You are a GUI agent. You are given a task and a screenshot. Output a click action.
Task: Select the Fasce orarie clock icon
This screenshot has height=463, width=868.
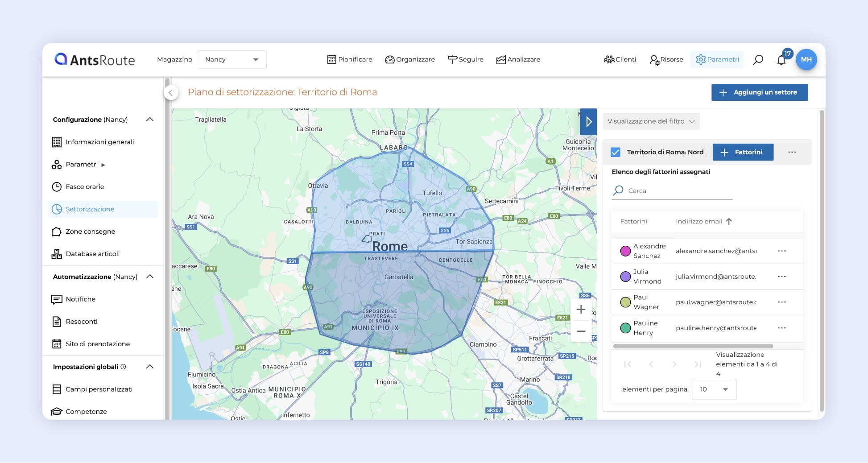57,186
